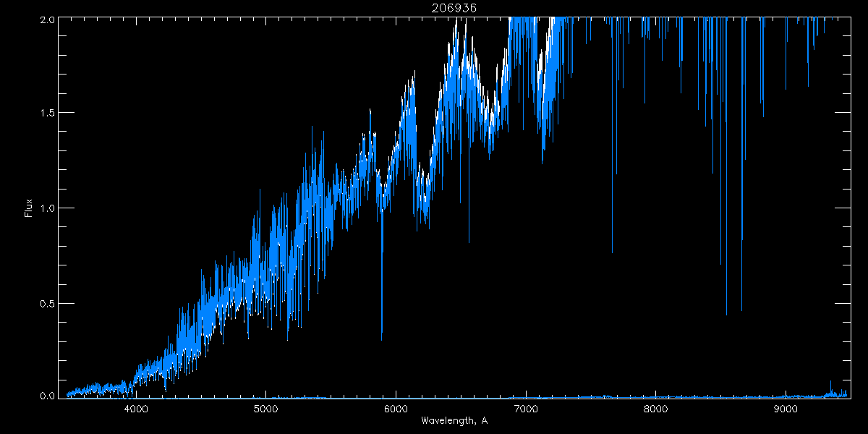Click the 6000 x-axis tick label
868x434 pixels.
click(x=396, y=409)
